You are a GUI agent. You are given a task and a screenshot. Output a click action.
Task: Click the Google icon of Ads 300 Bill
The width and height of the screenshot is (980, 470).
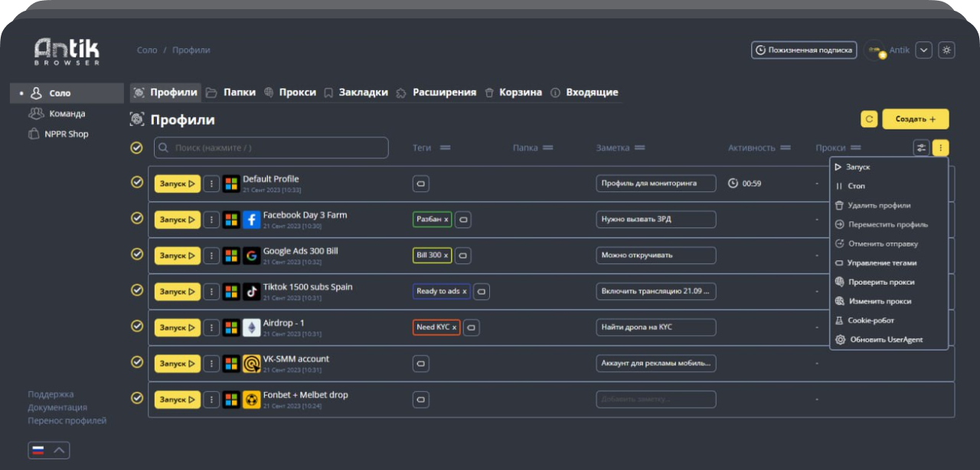251,256
